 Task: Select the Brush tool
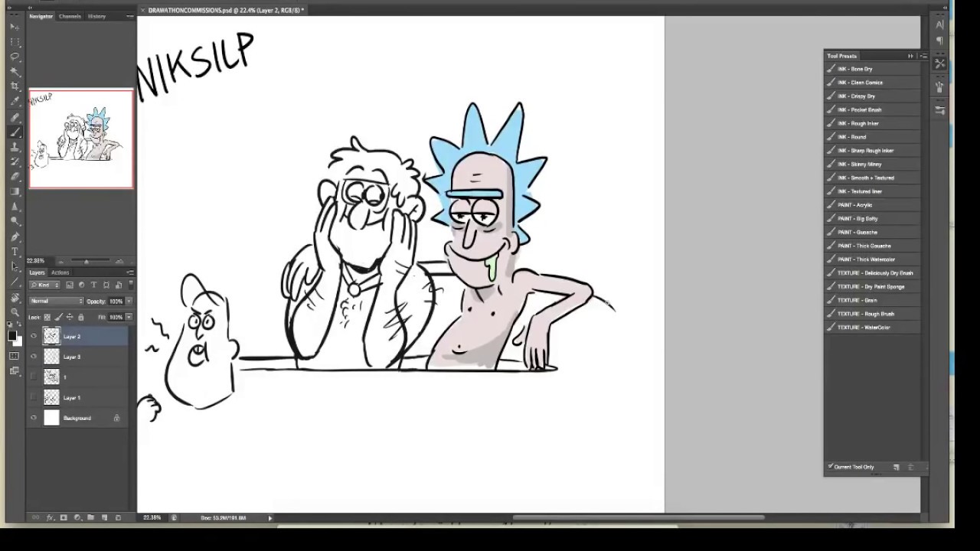(x=15, y=132)
